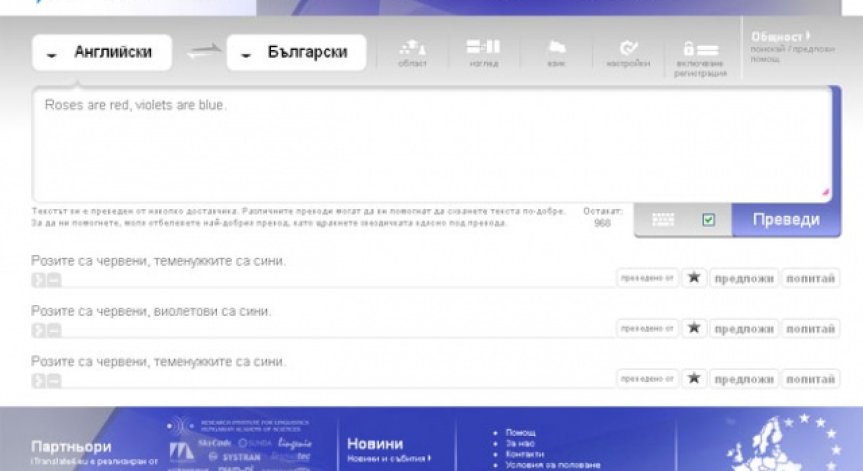Click the 'изглед' layout view icon
The height and width of the screenshot is (471, 863).
(x=484, y=53)
